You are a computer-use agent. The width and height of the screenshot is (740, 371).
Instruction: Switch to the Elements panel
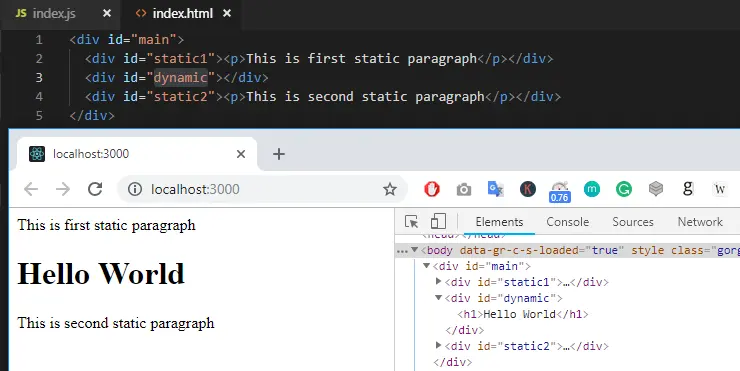(x=499, y=222)
